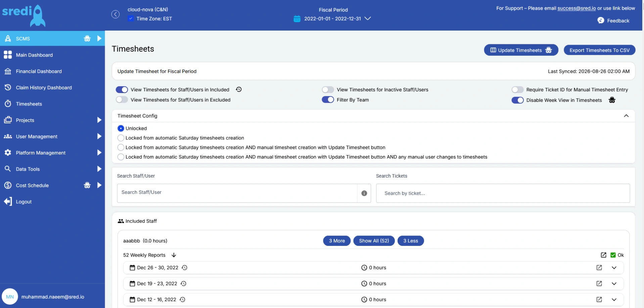Image resolution: width=644 pixels, height=308 pixels.
Task: Click the history icon beside Included toggle
Action: [x=239, y=89]
